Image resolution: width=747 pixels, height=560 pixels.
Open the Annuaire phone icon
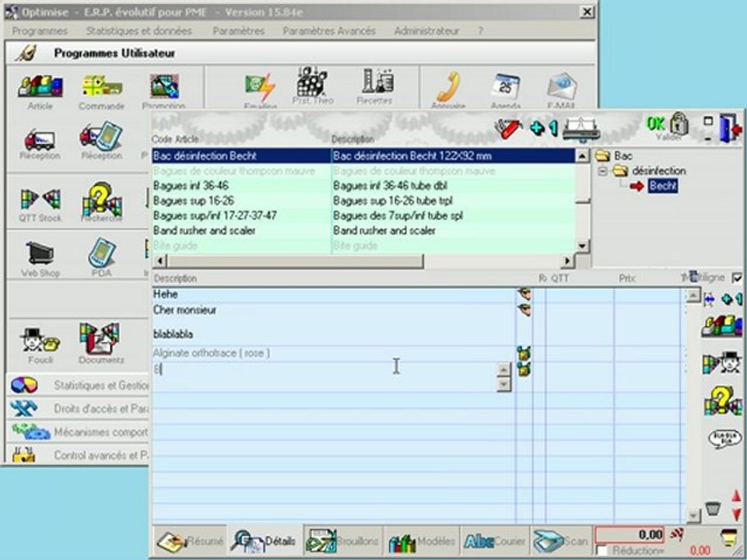[x=448, y=86]
